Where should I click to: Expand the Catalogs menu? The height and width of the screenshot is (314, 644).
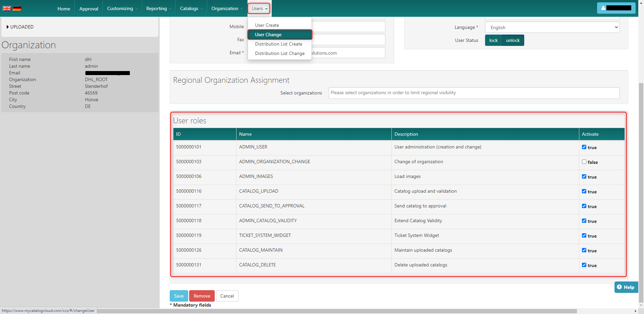click(191, 8)
